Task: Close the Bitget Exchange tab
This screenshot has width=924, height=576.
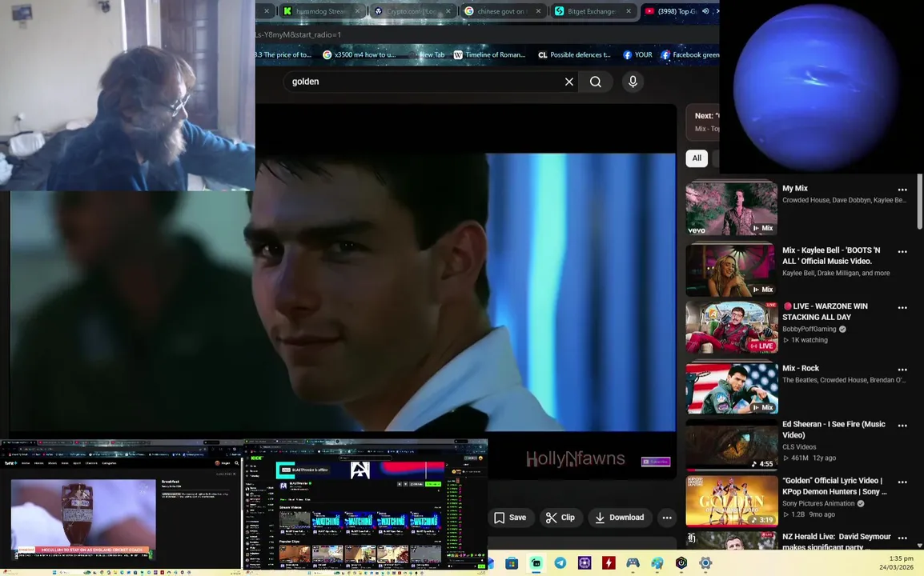Action: pos(629,11)
